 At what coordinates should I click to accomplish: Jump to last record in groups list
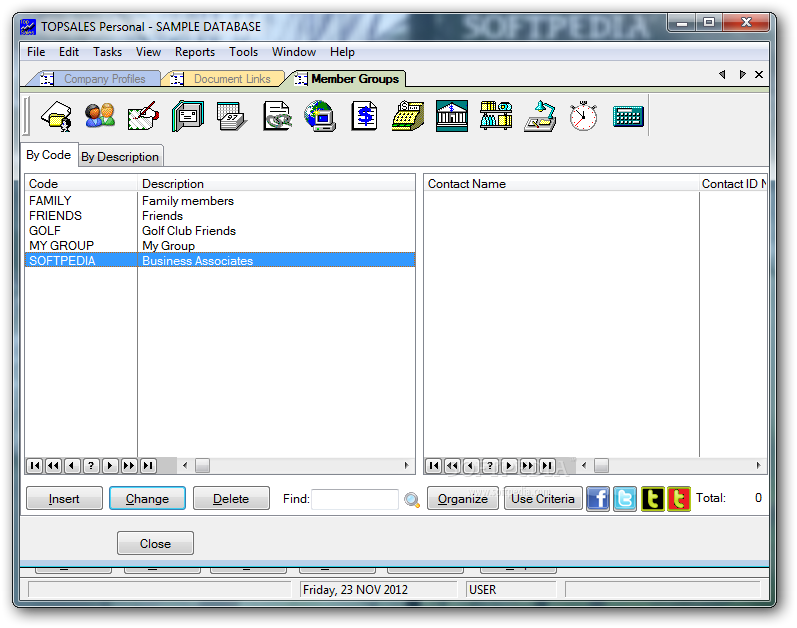pos(148,465)
